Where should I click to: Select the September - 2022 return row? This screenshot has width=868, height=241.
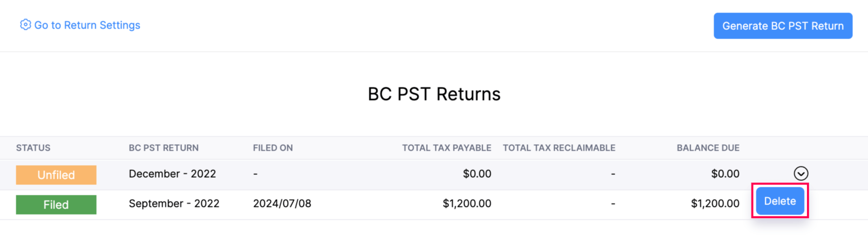coord(174,204)
